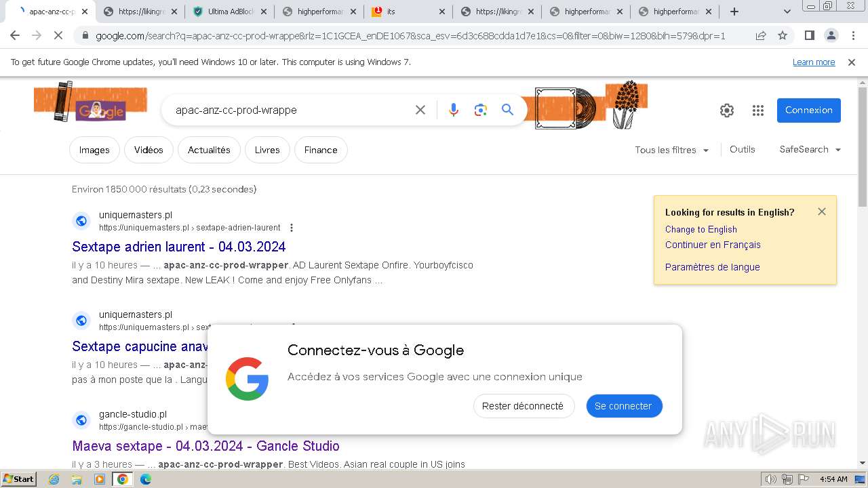This screenshot has width=868, height=488.
Task: Clear the search box text
Action: [x=420, y=110]
